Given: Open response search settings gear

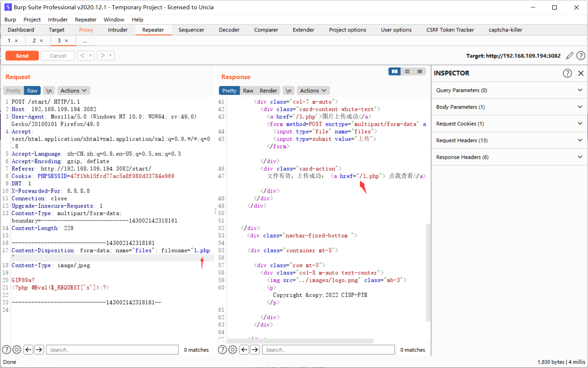Looking at the screenshot, I should [233, 350].
